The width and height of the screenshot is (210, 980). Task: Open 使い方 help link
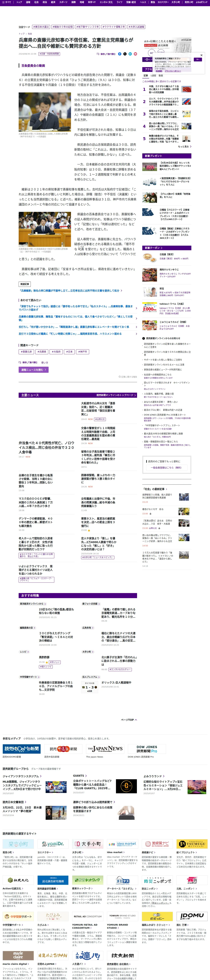(x=45, y=363)
